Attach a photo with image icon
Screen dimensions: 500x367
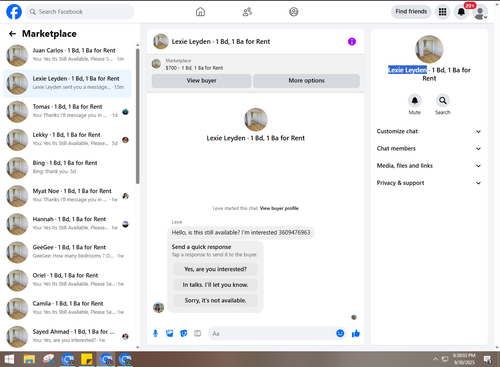coord(170,333)
